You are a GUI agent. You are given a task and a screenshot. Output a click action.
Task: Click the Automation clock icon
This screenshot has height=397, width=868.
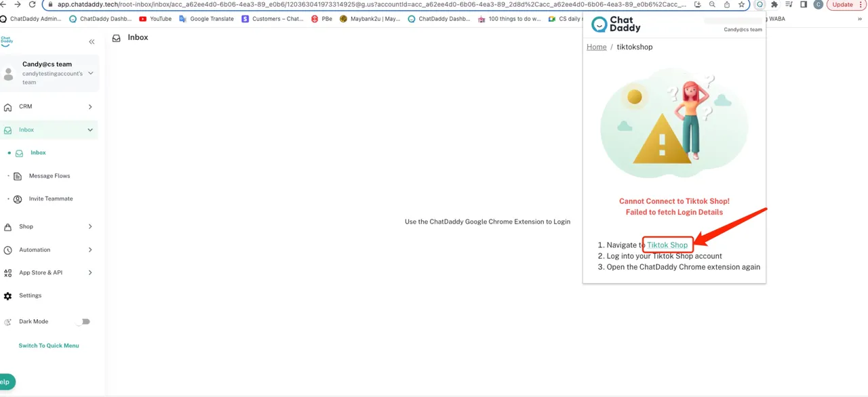coord(8,250)
